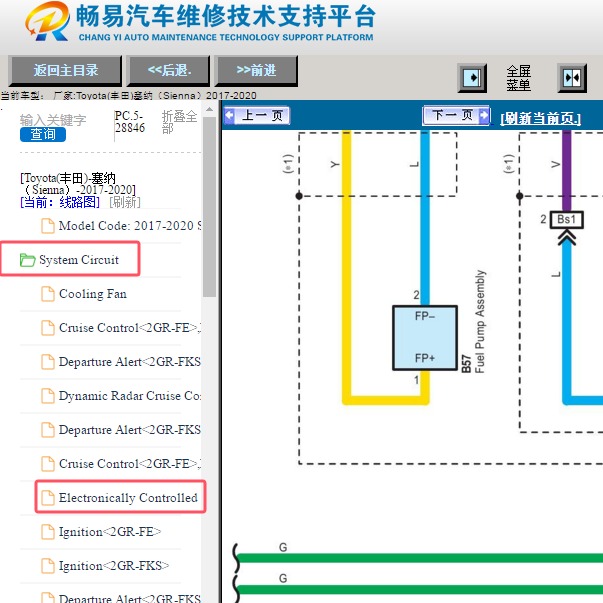Viewport: 603px width, 603px height.
Task: Click the 输入关键字 keyword input field
Action: [53, 120]
